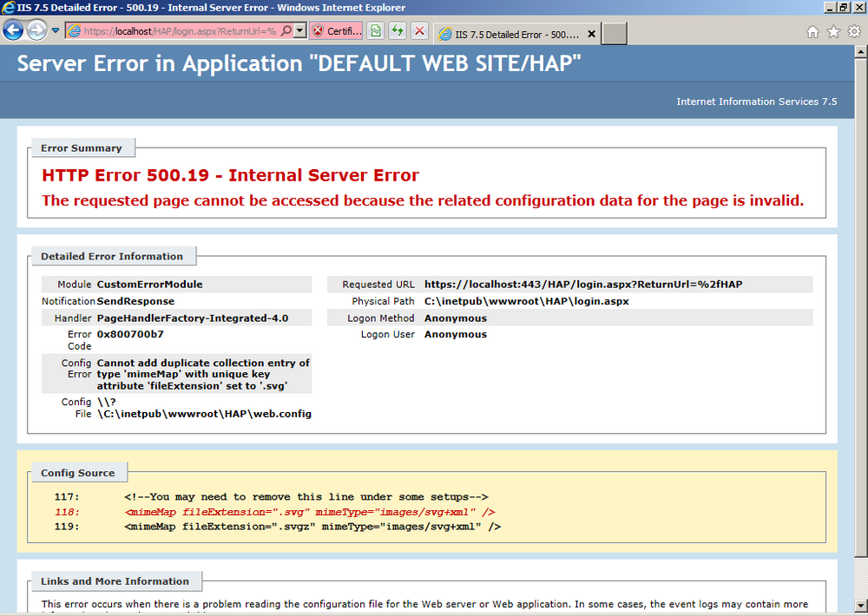Click the SendResponse notification value

135,301
